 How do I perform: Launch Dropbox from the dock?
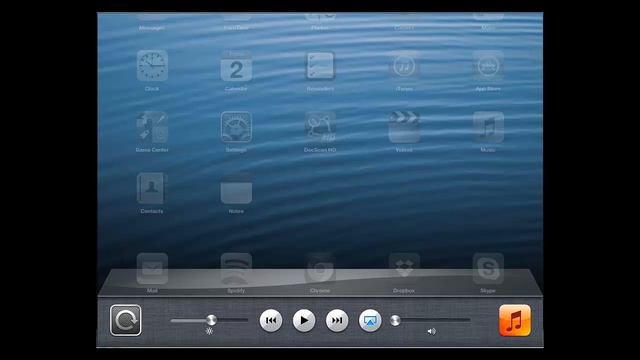404,269
